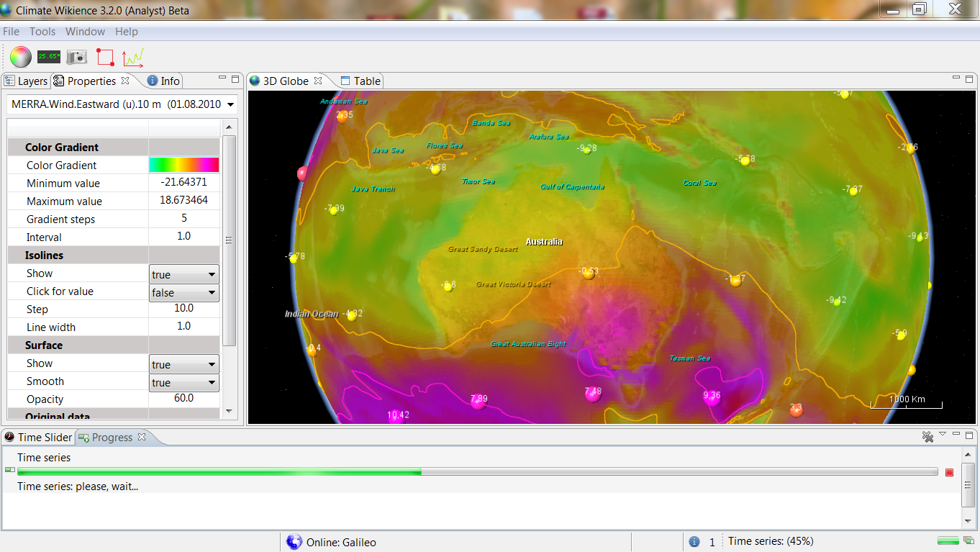Minimize the Progress panel
Screen dimensions: 980x552
(956, 435)
